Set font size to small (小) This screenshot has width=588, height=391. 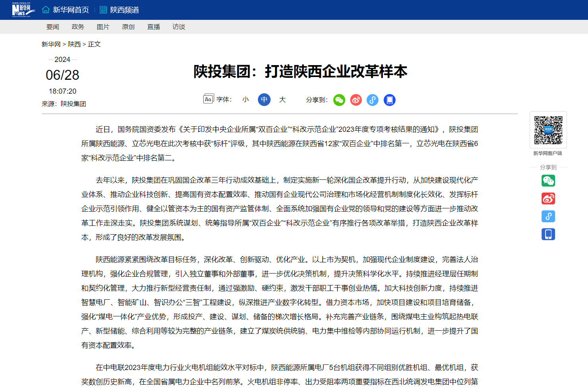tap(246, 100)
